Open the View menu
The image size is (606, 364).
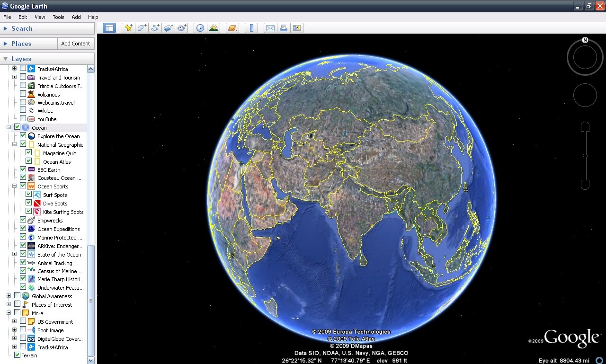coord(40,17)
